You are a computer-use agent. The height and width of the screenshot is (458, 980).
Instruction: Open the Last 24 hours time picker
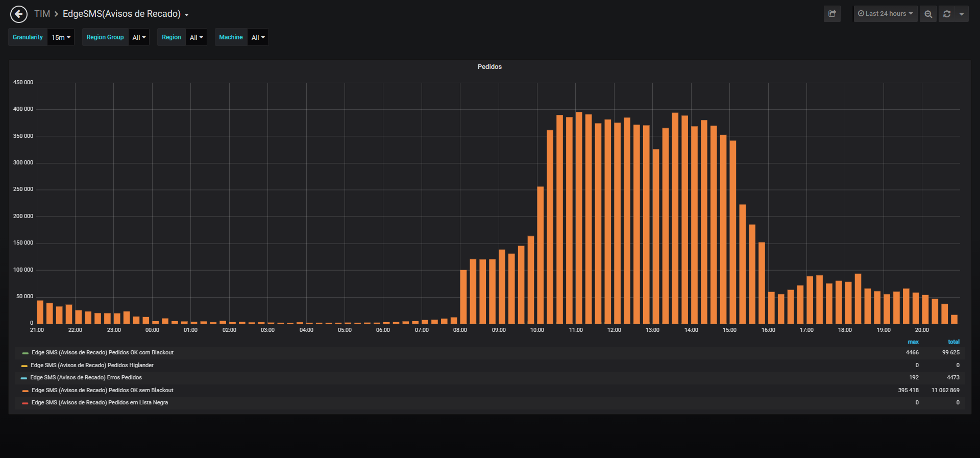pyautogui.click(x=886, y=14)
